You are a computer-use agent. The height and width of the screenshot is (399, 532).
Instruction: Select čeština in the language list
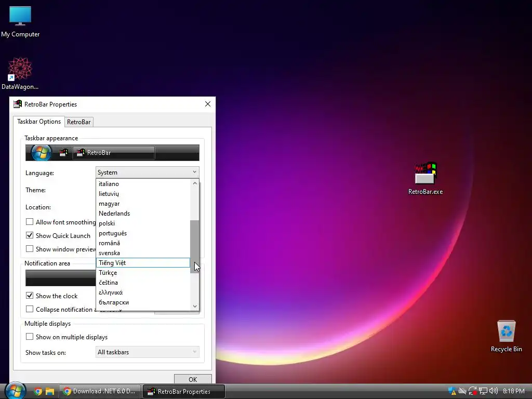(143, 282)
